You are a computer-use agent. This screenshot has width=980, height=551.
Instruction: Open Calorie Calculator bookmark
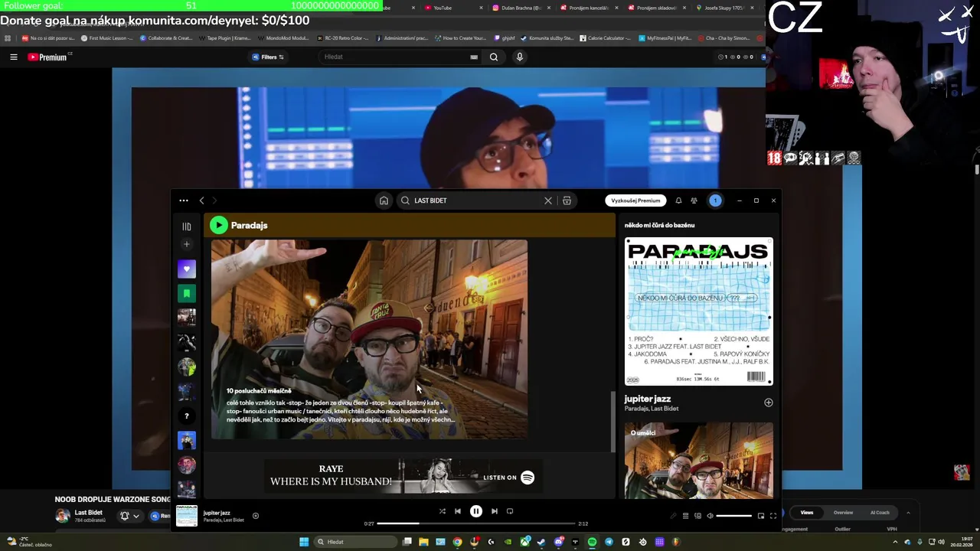(x=605, y=37)
